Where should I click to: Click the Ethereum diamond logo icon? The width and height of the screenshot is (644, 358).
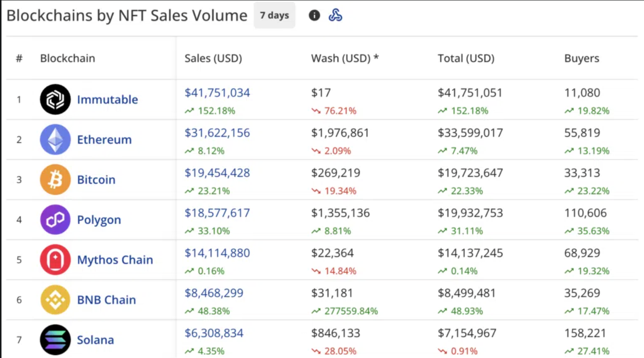click(x=55, y=140)
